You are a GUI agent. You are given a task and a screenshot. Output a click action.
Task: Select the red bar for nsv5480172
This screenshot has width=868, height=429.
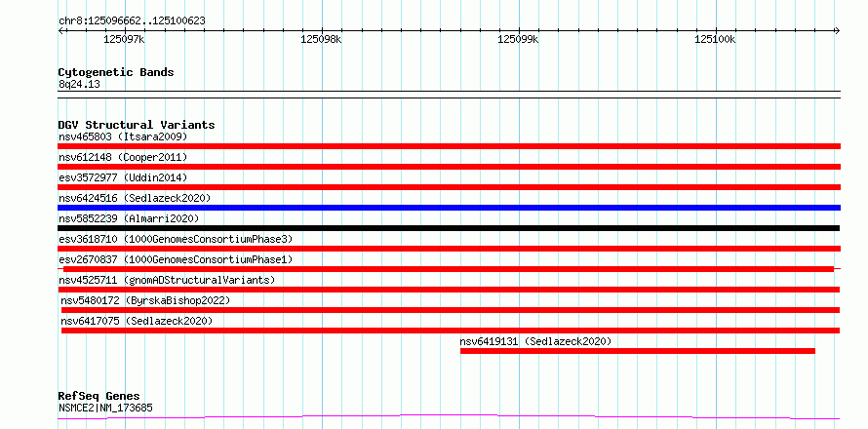coord(450,310)
